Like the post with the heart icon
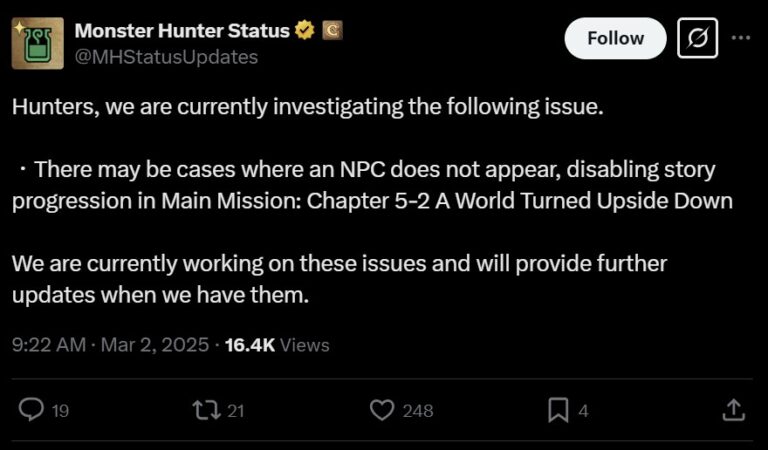Image resolution: width=768 pixels, height=450 pixels. click(x=382, y=409)
